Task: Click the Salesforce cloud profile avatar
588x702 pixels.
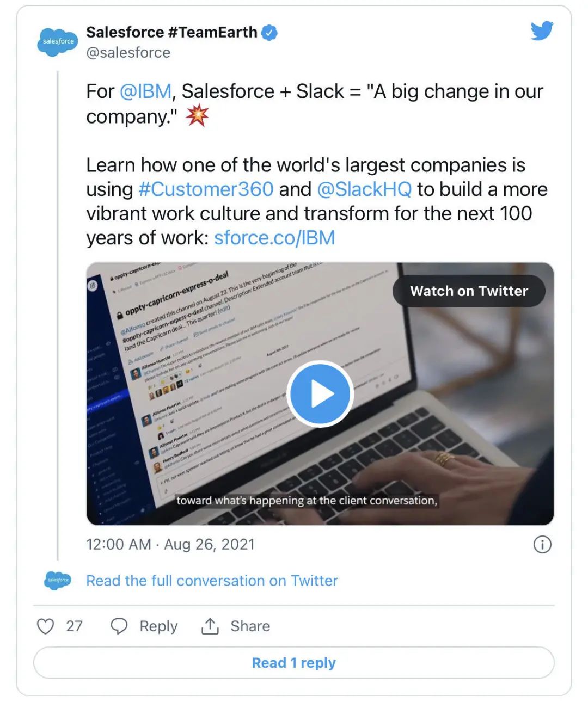Action: [x=58, y=42]
